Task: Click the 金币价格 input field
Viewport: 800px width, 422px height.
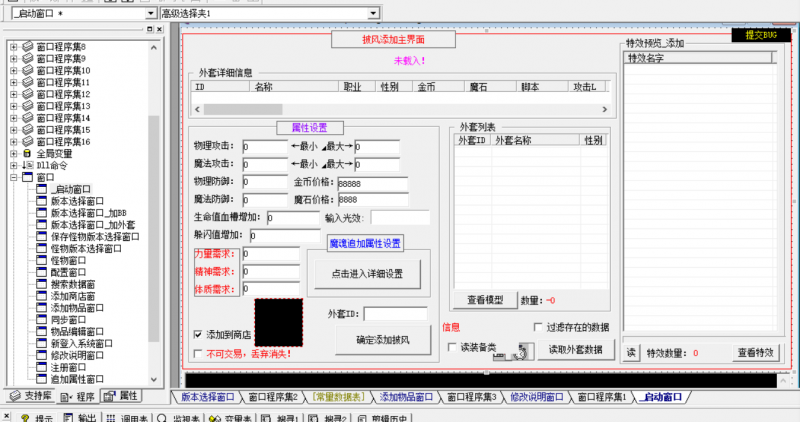Action: click(x=372, y=184)
